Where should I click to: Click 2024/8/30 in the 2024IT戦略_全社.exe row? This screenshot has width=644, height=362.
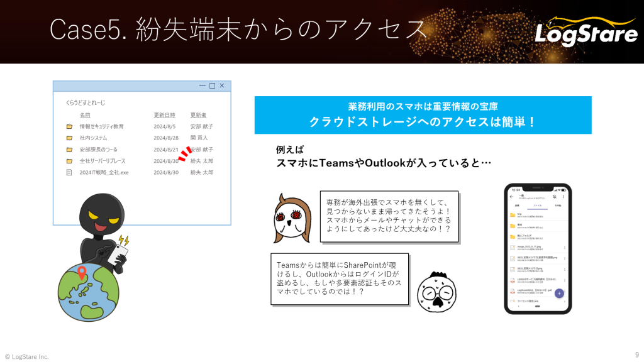(x=166, y=173)
